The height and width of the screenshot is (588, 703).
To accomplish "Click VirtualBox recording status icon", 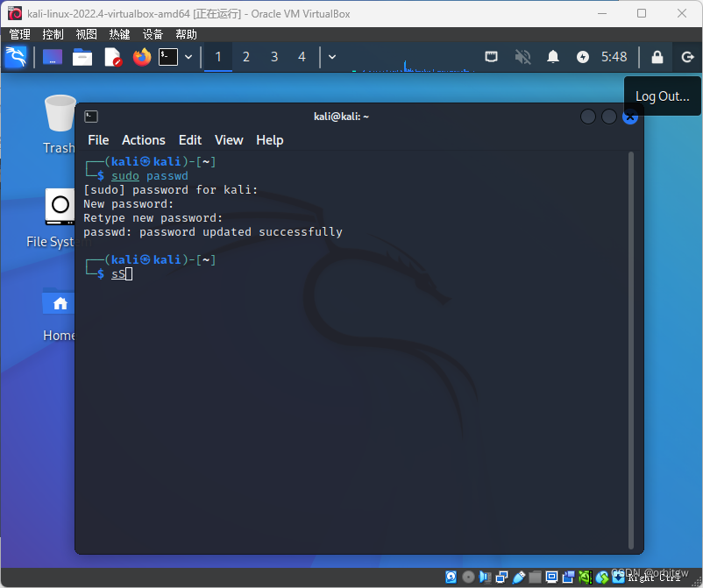I will (x=569, y=577).
